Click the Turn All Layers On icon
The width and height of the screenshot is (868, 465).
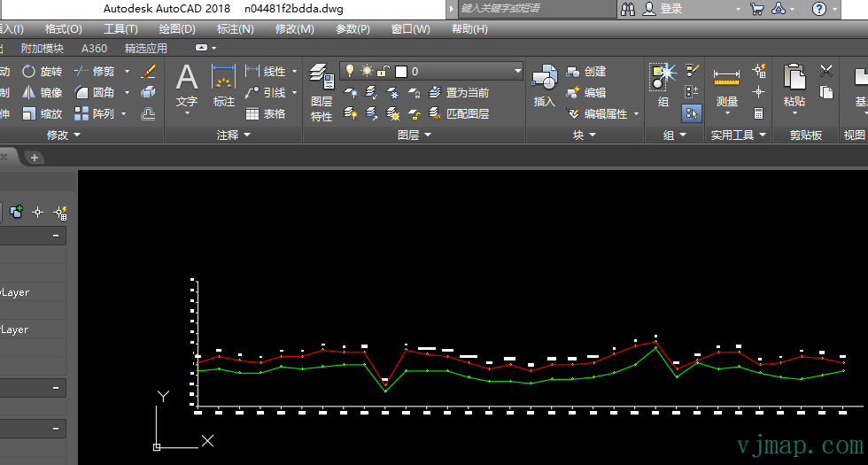pos(350,113)
